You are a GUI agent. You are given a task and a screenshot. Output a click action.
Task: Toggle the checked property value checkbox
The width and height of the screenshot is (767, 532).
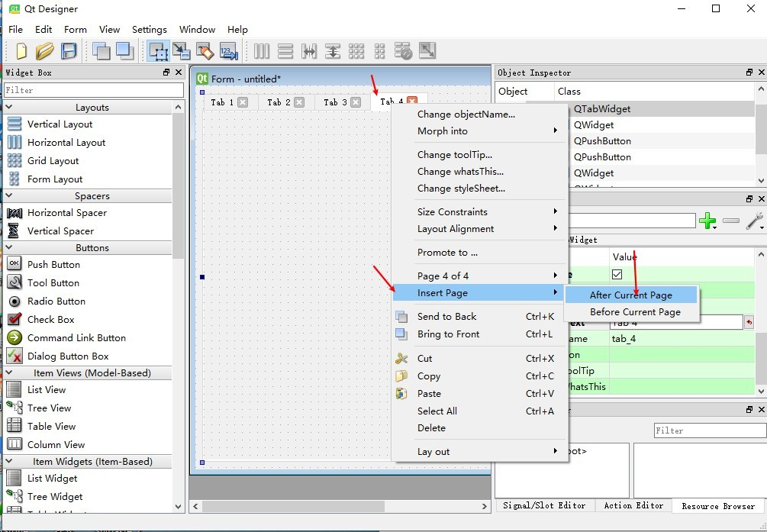point(617,275)
